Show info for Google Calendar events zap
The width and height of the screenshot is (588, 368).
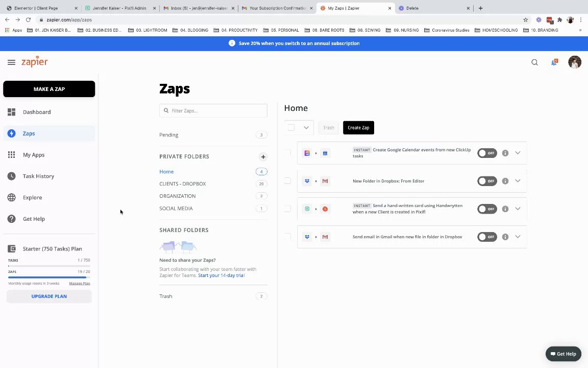tap(505, 153)
